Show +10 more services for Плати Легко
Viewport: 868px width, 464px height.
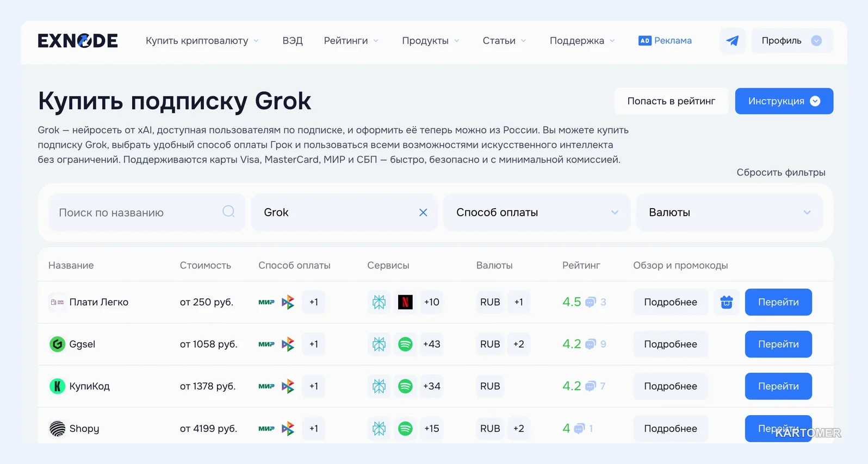(432, 302)
